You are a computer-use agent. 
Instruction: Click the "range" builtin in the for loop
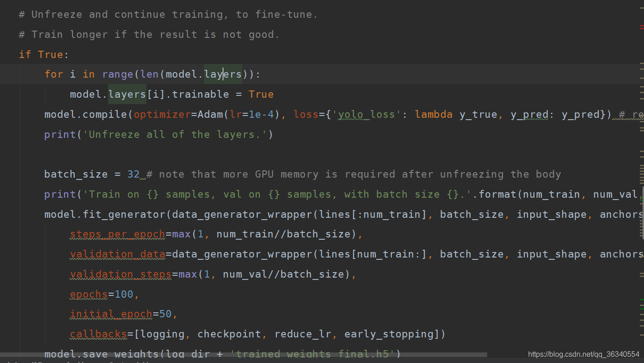point(118,74)
